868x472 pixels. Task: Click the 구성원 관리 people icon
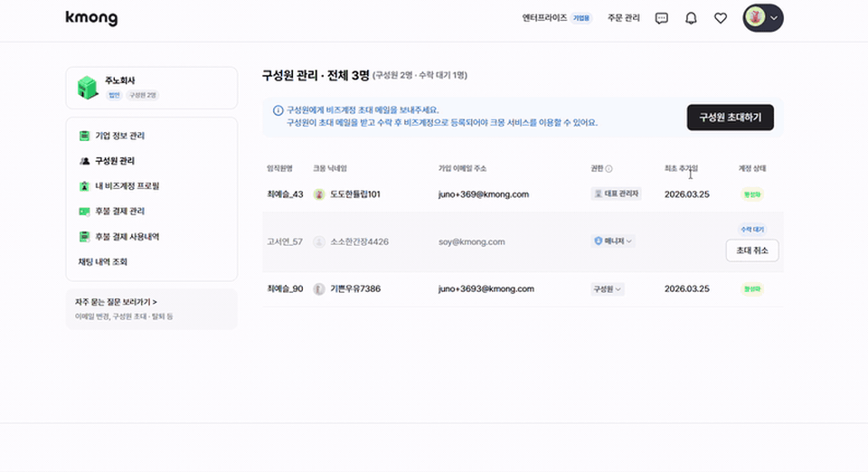(x=84, y=161)
